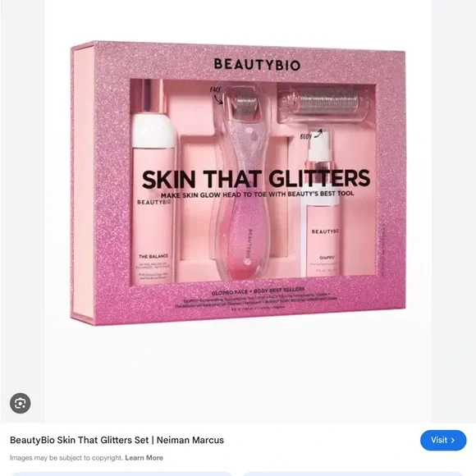476x476 pixels.
Task: Click the Visit button
Action: 443,440
